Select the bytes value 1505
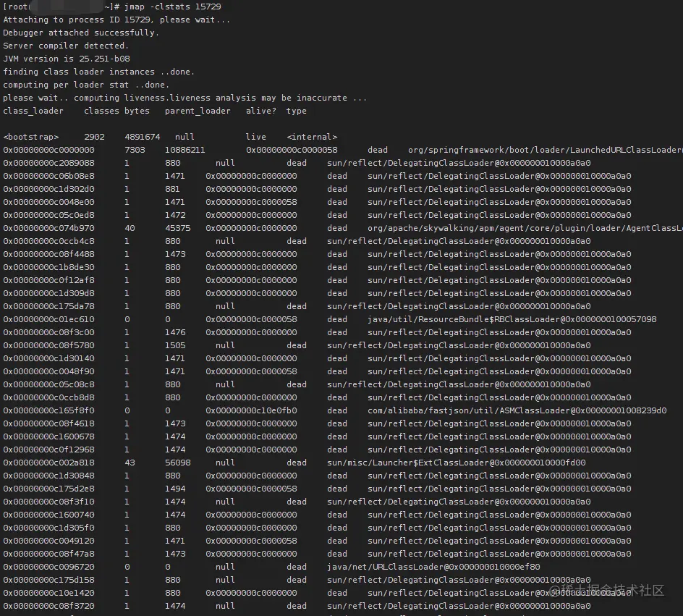 175,345
